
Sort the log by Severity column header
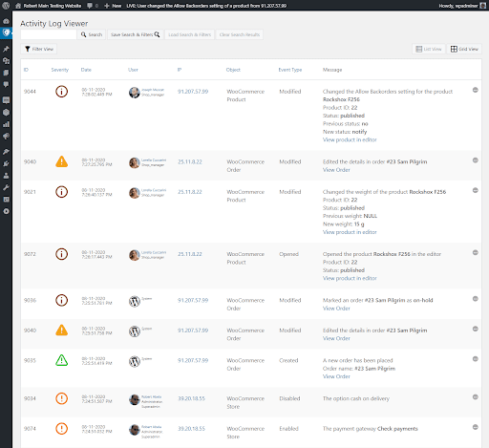[x=60, y=70]
